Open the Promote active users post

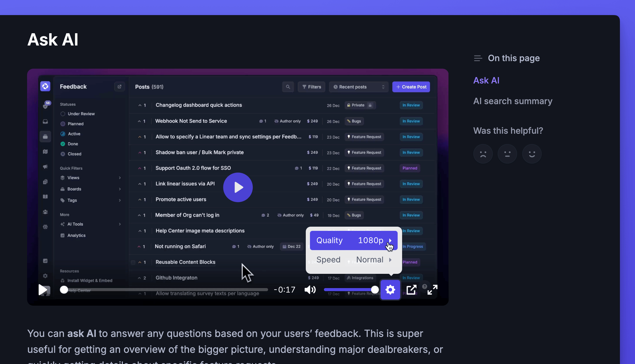[x=181, y=199]
